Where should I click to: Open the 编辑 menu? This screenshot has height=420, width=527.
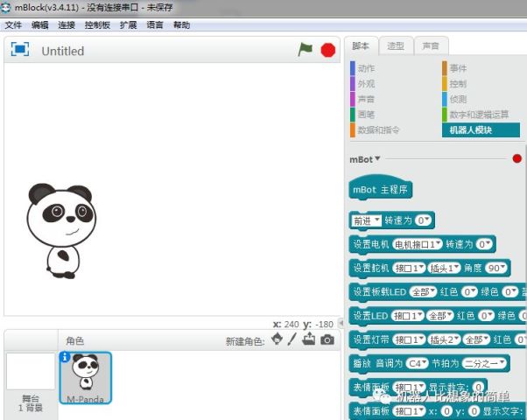[40, 25]
